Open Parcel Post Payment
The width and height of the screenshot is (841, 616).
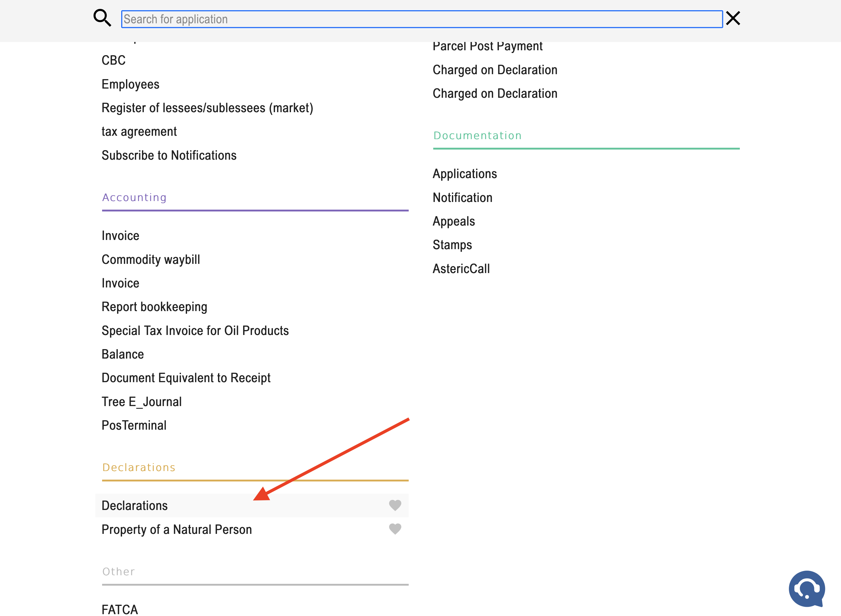coord(487,46)
